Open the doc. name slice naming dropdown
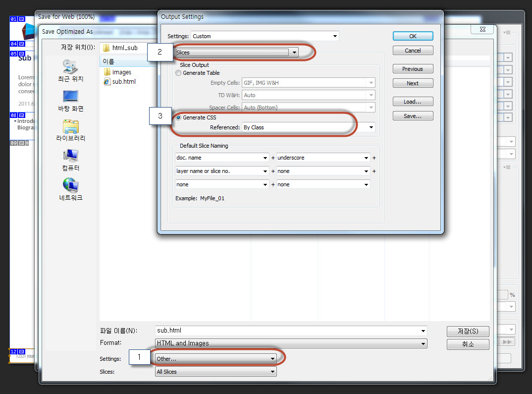 click(x=222, y=158)
